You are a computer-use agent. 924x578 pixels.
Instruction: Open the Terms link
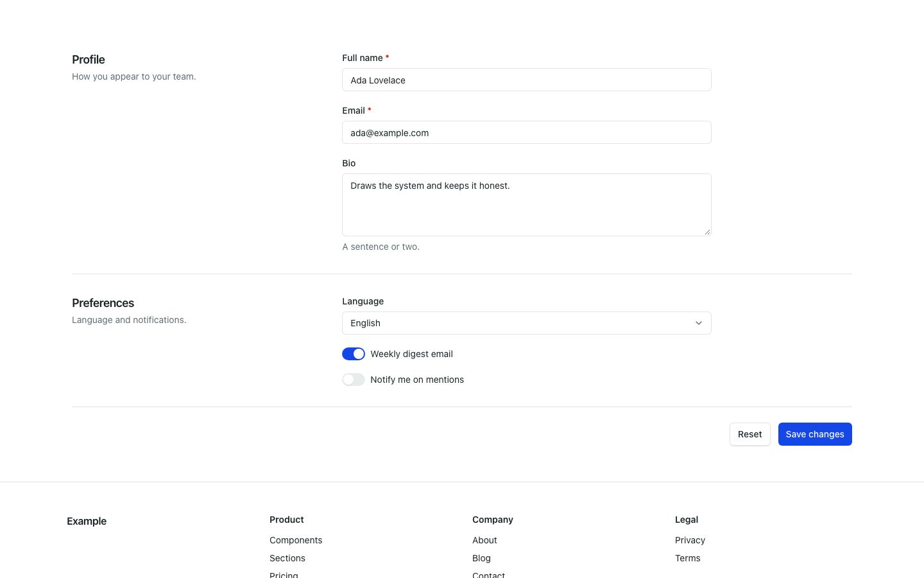(x=687, y=558)
